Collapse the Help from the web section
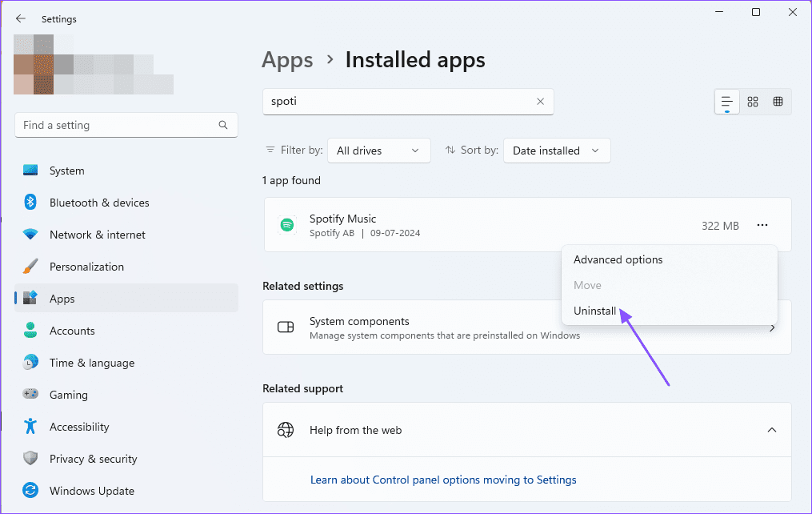This screenshot has height=514, width=812. 772,430
